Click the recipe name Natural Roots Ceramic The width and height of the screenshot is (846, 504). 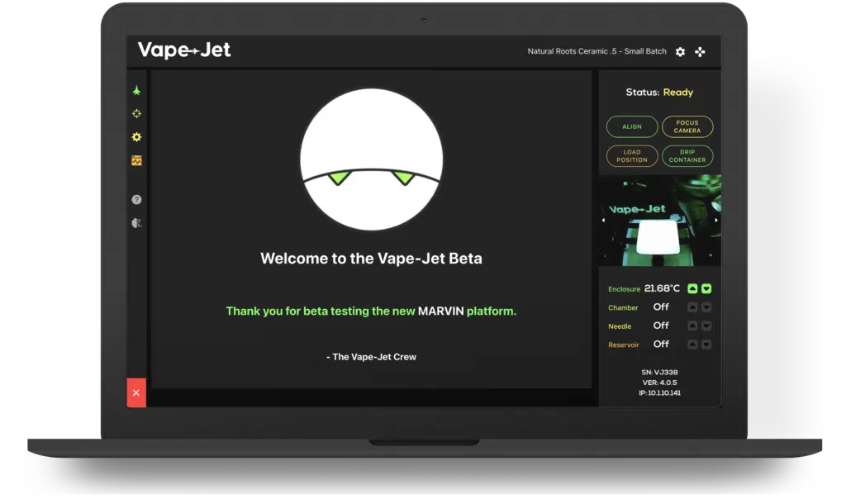click(596, 51)
